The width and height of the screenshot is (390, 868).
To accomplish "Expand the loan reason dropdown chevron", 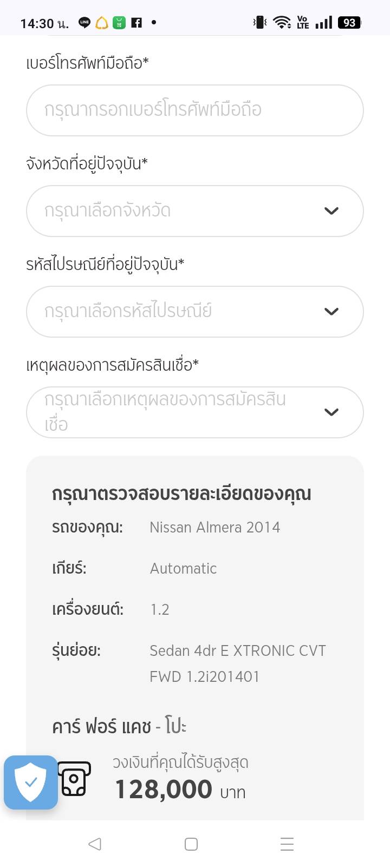I will coord(331,412).
